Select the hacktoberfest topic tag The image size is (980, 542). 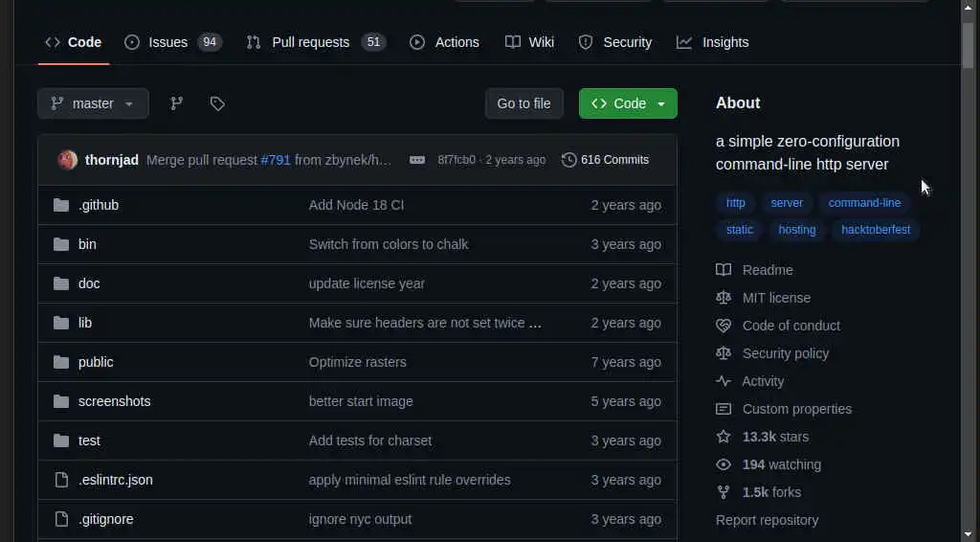[x=876, y=230]
